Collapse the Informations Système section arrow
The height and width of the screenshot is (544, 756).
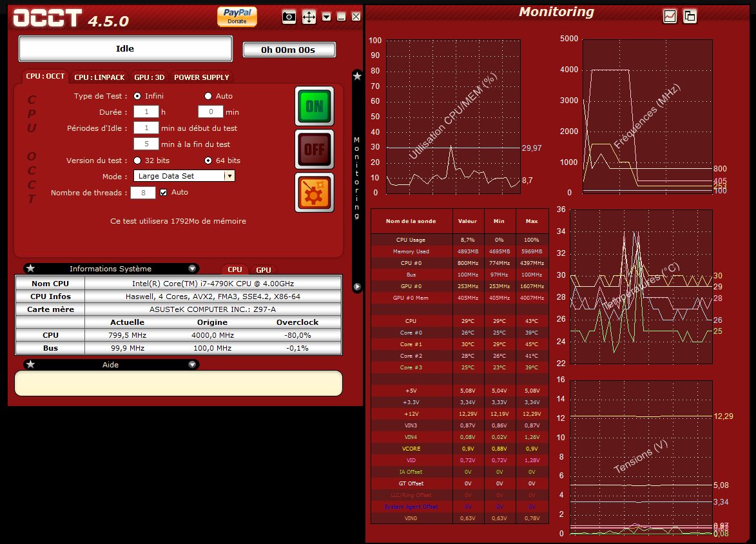pos(192,269)
